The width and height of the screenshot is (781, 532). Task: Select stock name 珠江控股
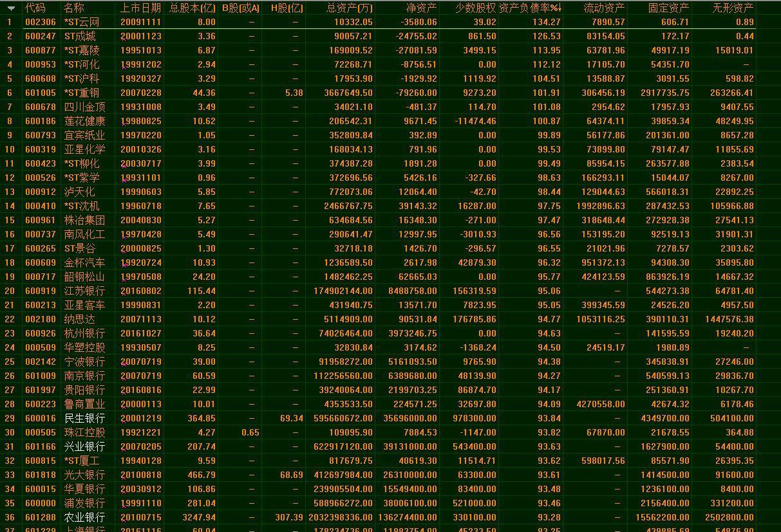pos(84,432)
